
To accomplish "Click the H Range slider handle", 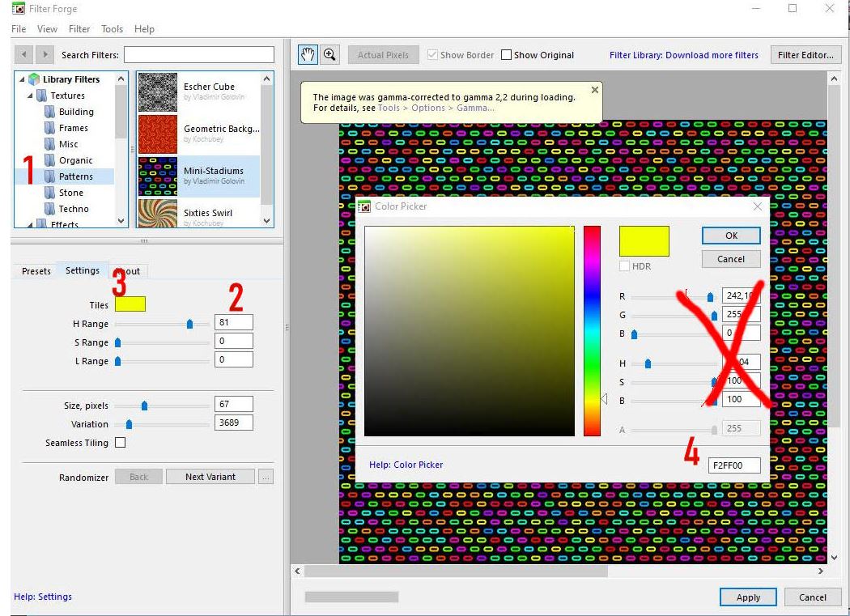I will coord(189,324).
